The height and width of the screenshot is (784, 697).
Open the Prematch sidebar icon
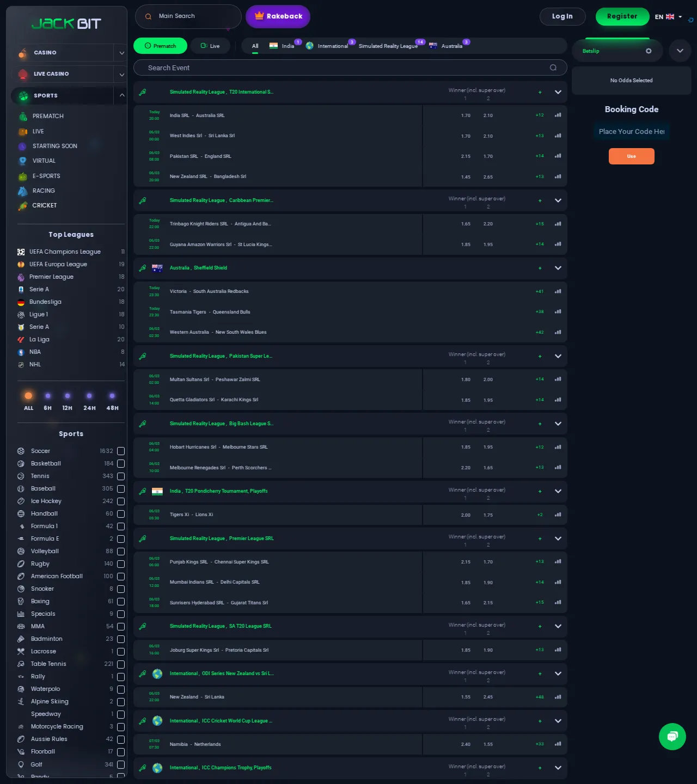click(x=23, y=116)
